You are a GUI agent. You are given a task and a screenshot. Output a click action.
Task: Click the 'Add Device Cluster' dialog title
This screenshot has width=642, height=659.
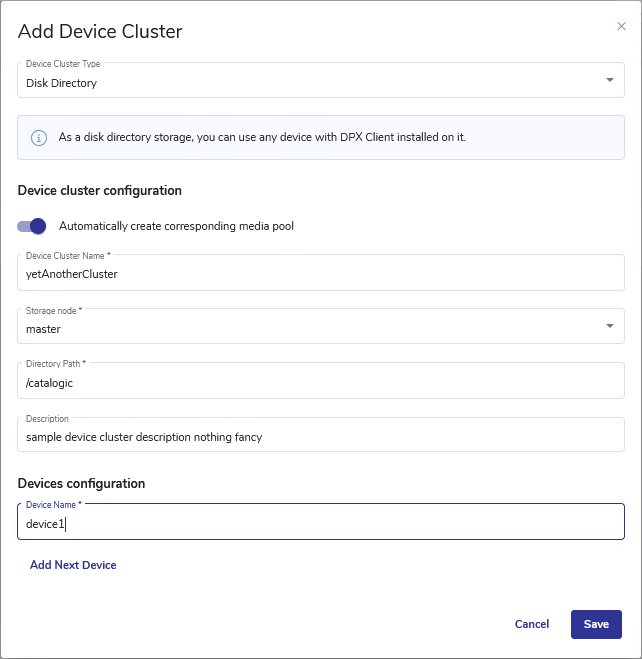pyautogui.click(x=100, y=31)
